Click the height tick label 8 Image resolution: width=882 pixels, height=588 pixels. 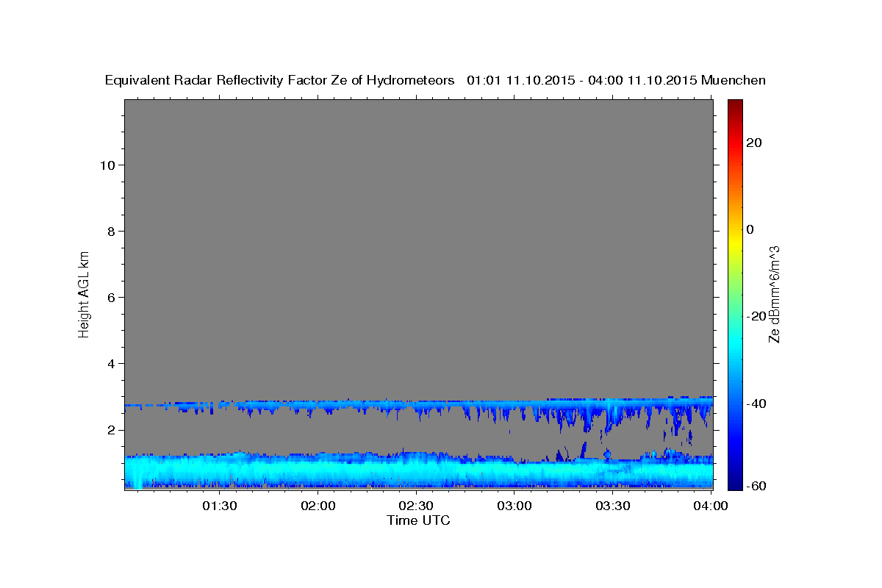112,231
